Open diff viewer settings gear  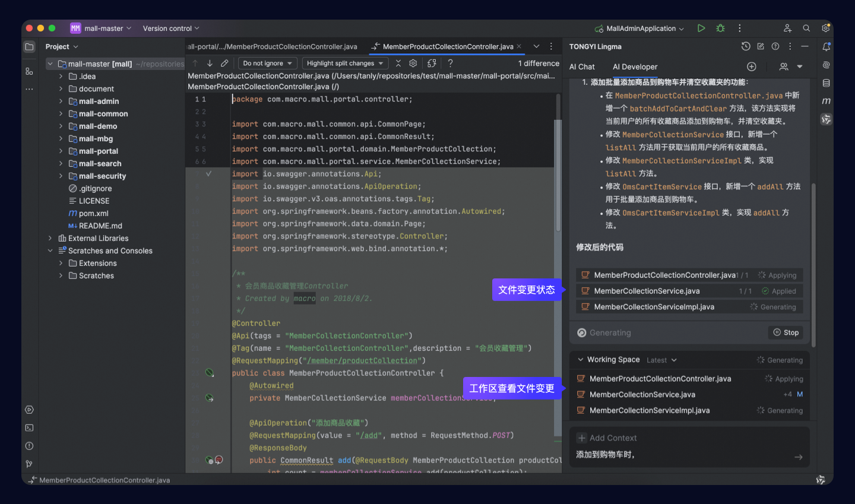tap(413, 63)
